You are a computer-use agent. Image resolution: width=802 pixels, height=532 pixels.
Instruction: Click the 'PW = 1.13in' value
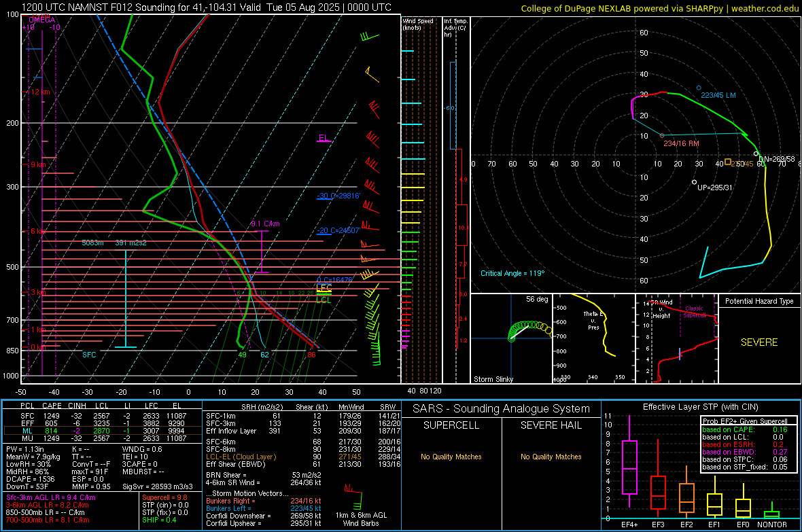click(25, 449)
